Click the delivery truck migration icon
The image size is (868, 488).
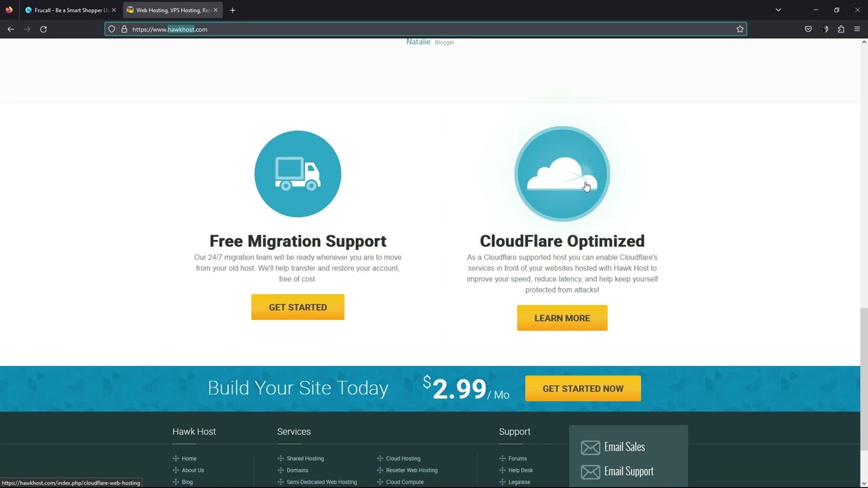click(298, 174)
